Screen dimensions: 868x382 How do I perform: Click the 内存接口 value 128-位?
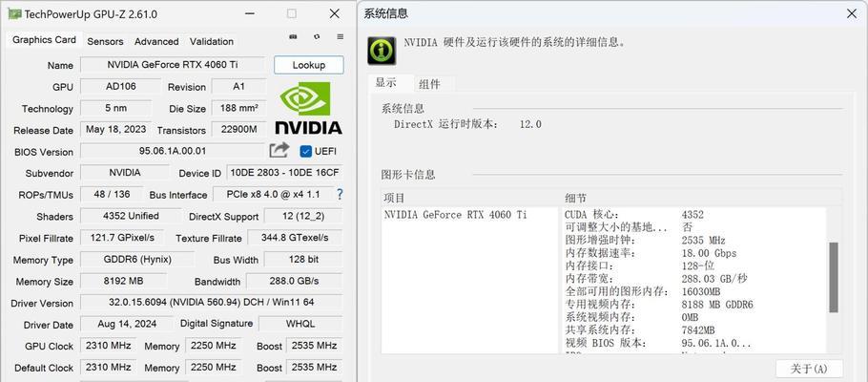tap(698, 266)
